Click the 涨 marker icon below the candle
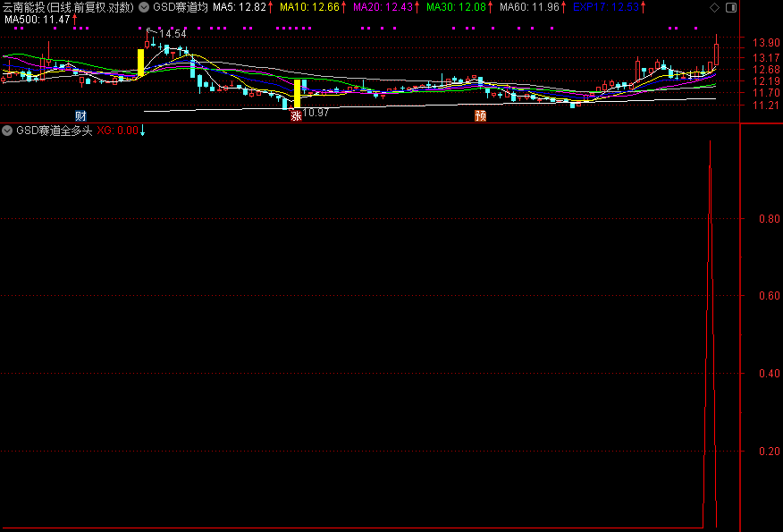783x532 pixels. point(295,115)
